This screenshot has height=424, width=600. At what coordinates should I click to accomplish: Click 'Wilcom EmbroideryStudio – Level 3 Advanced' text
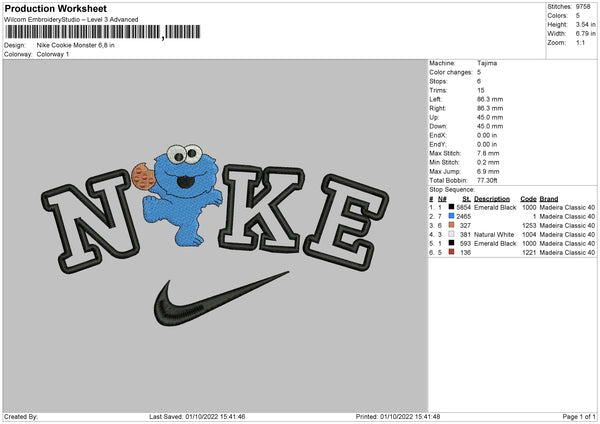71,20
